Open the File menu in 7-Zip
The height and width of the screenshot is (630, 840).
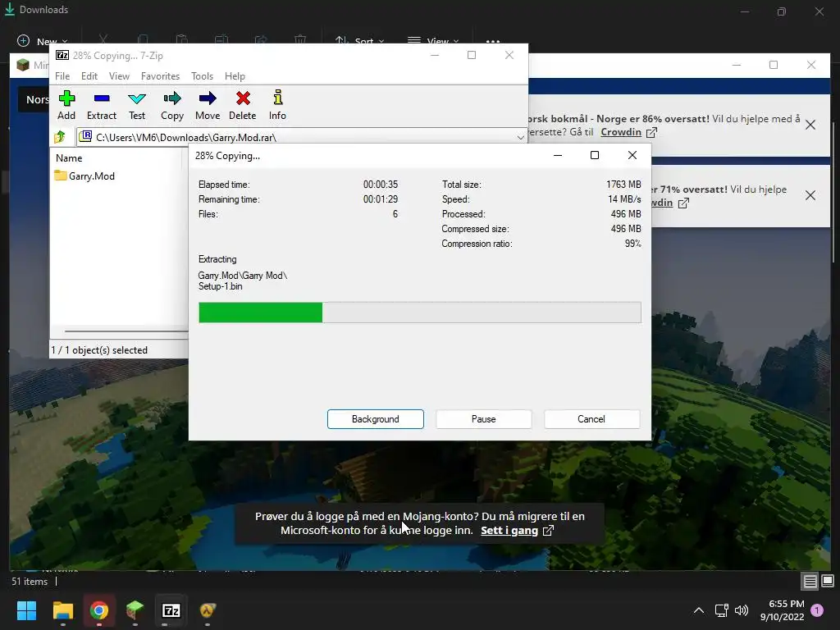point(62,76)
